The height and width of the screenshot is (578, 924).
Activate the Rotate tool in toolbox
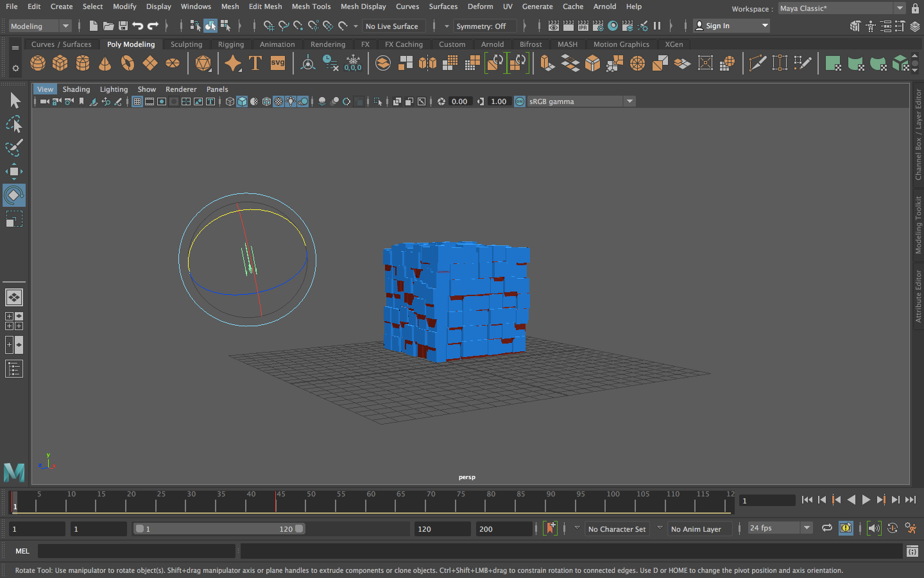tap(13, 195)
